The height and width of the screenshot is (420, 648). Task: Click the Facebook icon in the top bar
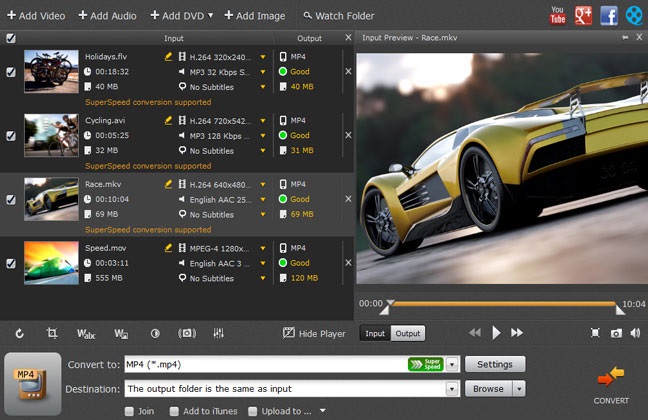(x=608, y=15)
